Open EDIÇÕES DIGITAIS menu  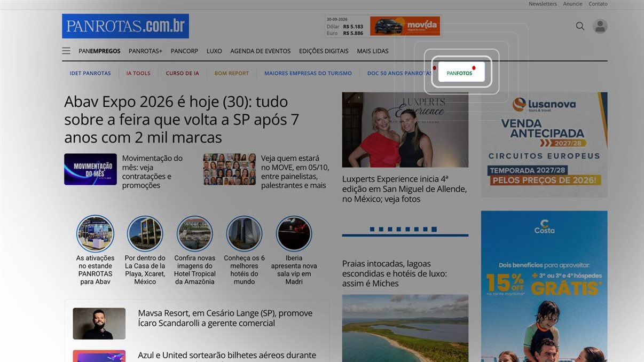point(324,51)
